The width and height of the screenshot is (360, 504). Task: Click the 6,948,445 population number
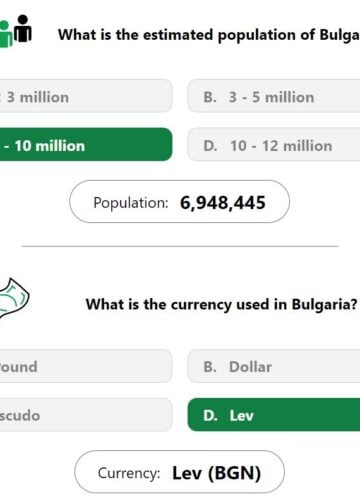tap(223, 203)
